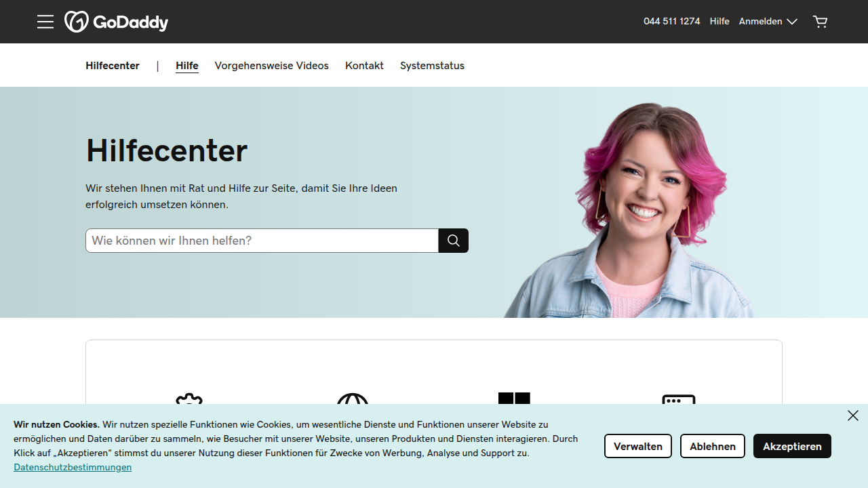The image size is (868, 488).
Task: Click the Ablehnen cookie button
Action: coord(713,446)
